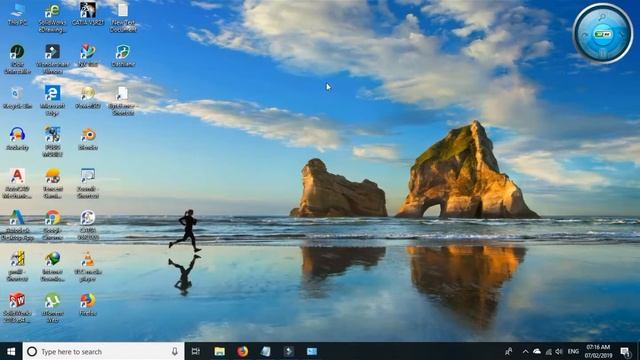
Task: Launch the Microsoft Edge desktop shortcut
Action: click(52, 101)
